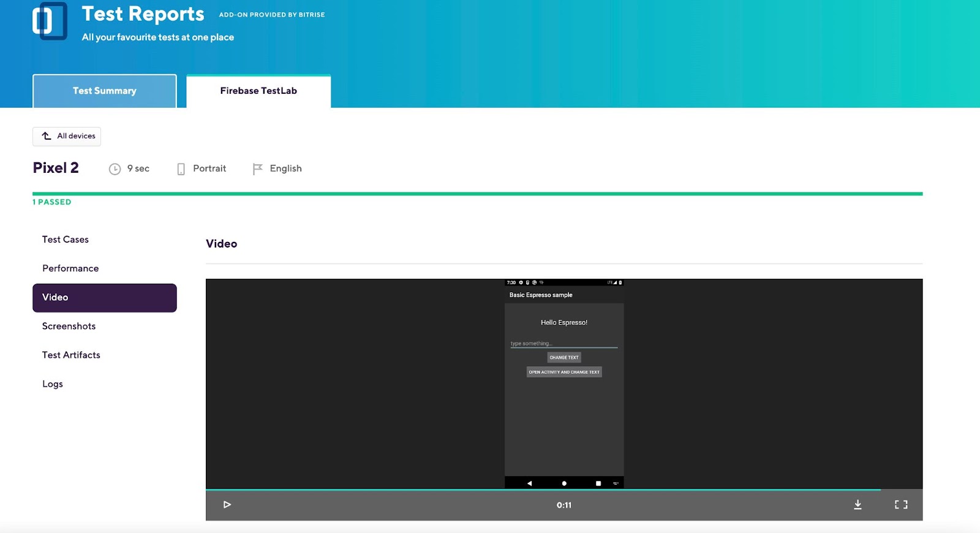
Task: Click the Video section heading
Action: [222, 244]
